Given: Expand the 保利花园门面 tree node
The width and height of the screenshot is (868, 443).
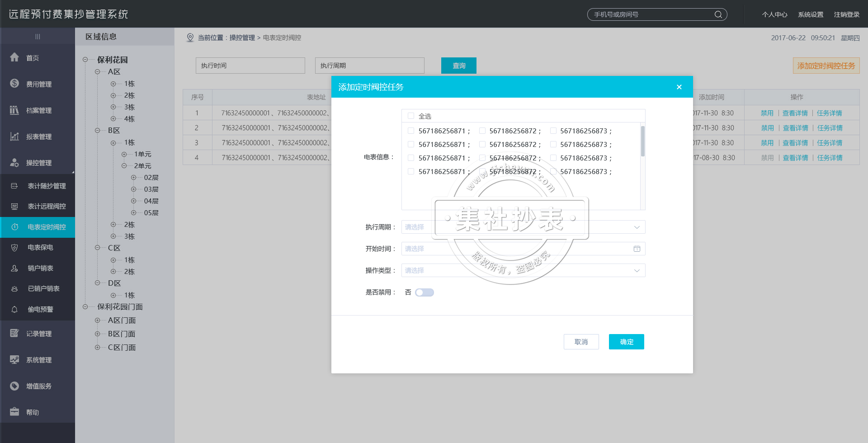Looking at the screenshot, I should coord(85,307).
